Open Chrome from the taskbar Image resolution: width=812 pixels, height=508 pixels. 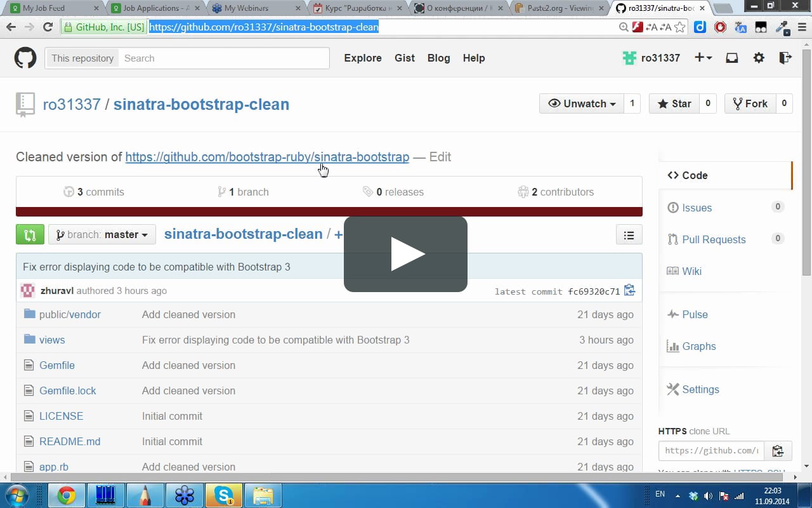(x=66, y=495)
